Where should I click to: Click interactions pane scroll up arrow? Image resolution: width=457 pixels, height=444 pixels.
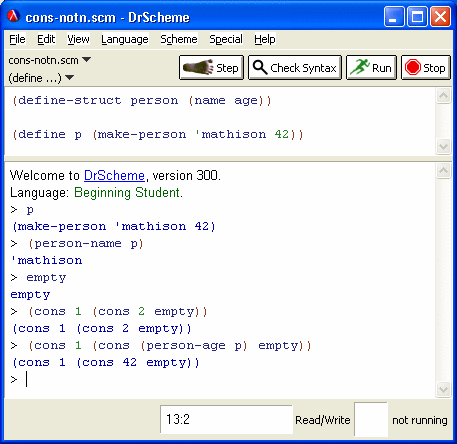point(443,171)
